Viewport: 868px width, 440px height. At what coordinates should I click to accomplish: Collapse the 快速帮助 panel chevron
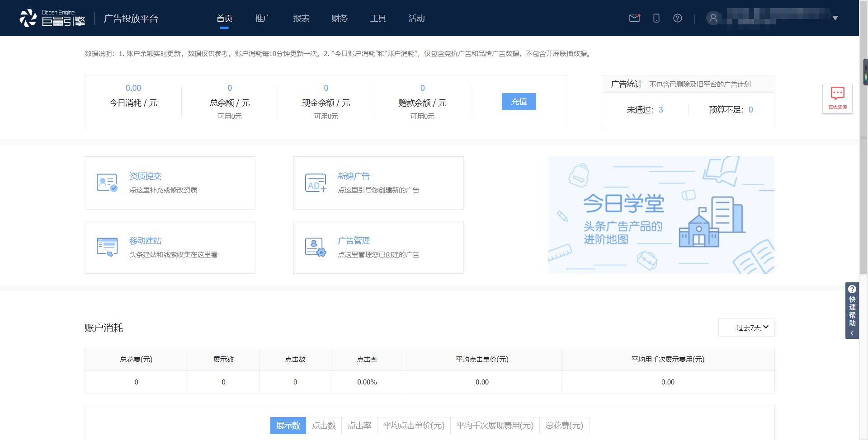(852, 333)
